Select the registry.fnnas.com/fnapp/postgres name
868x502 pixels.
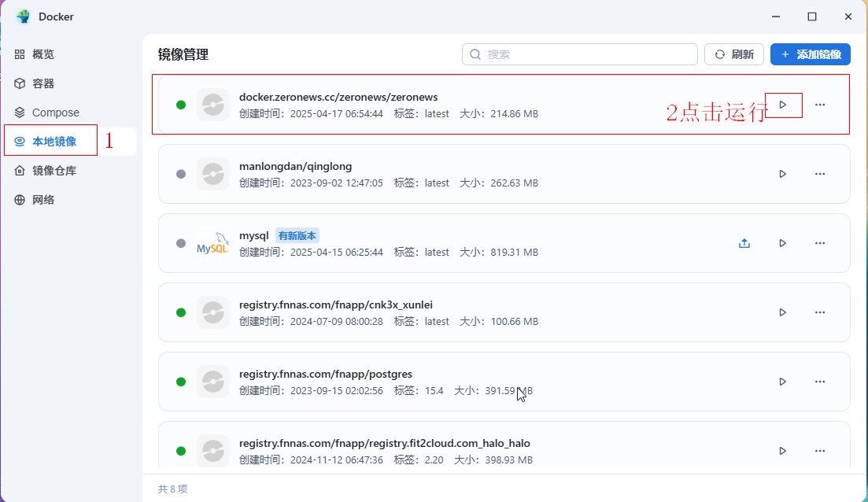(326, 375)
